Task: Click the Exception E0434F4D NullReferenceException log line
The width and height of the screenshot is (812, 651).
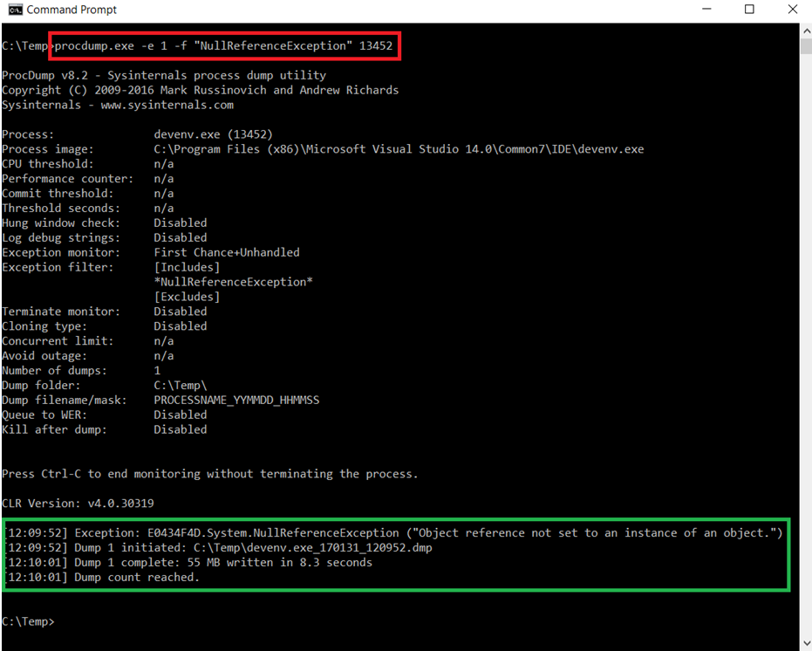Action: tap(393, 533)
